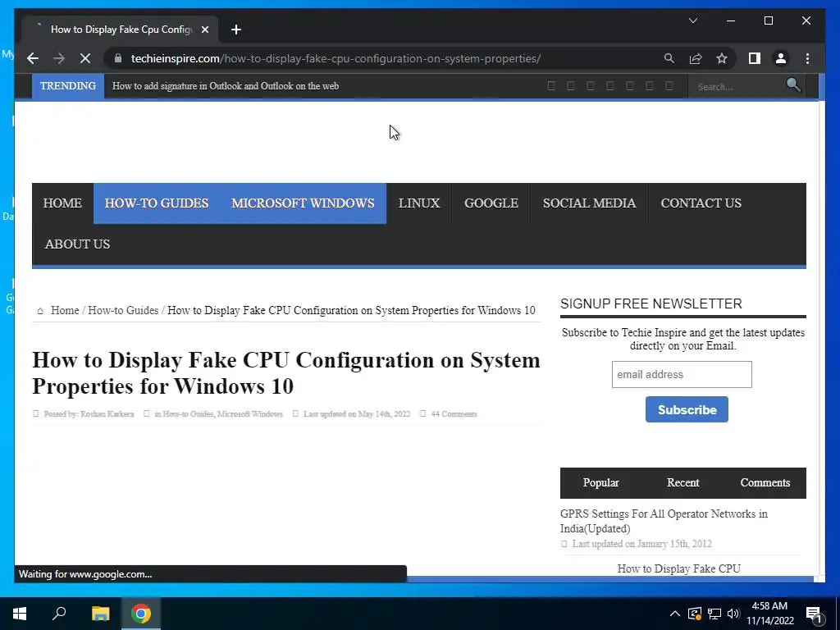Follow the How-to Guides breadcrumb link
The width and height of the screenshot is (840, 630).
123,310
